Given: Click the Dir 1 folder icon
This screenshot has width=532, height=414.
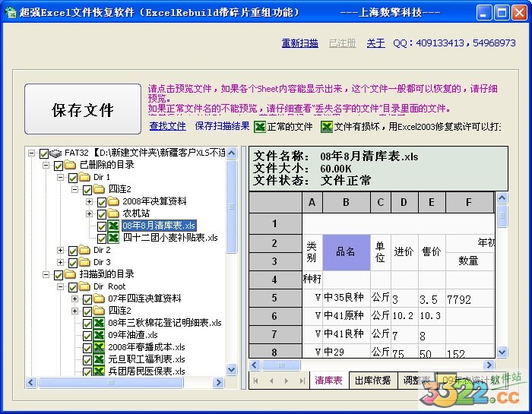Looking at the screenshot, I should (x=84, y=177).
